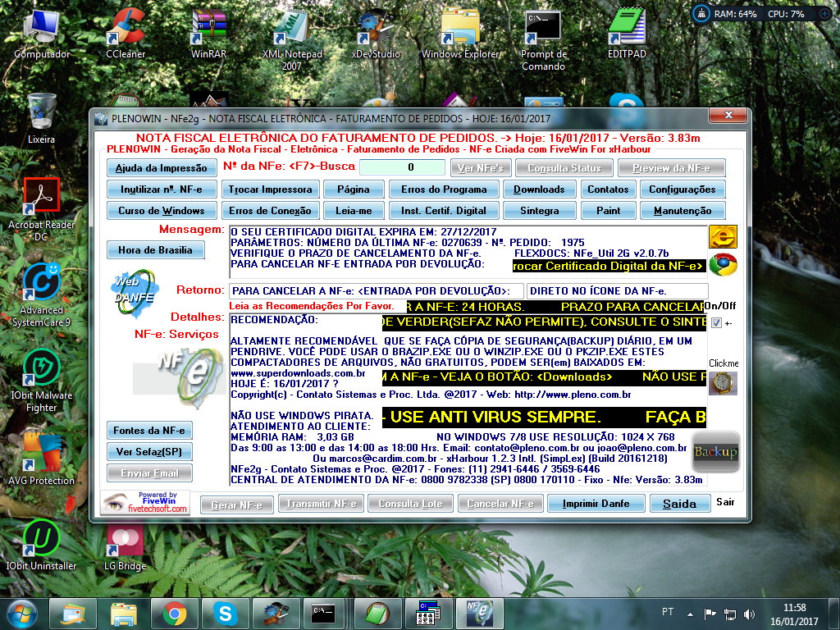Click the Retorno message field
Screen dimensions: 840x630
click(376, 291)
